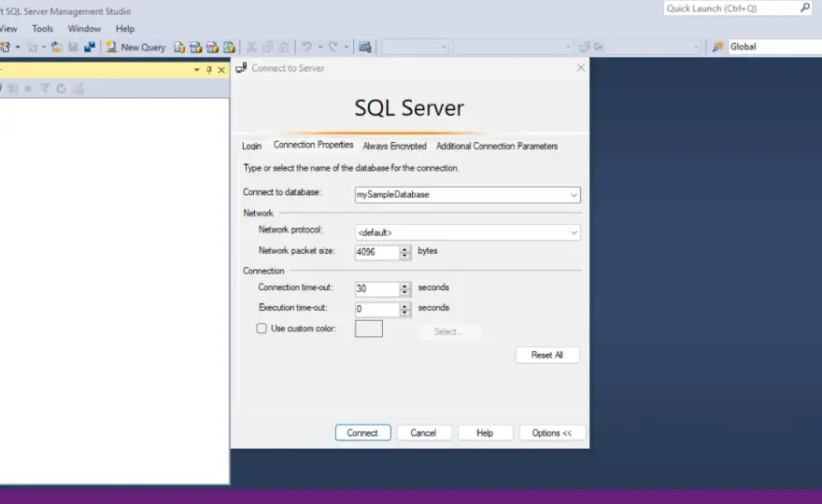The height and width of the screenshot is (504, 822).
Task: Click the Activity Monitor icon
Action: [x=365, y=48]
